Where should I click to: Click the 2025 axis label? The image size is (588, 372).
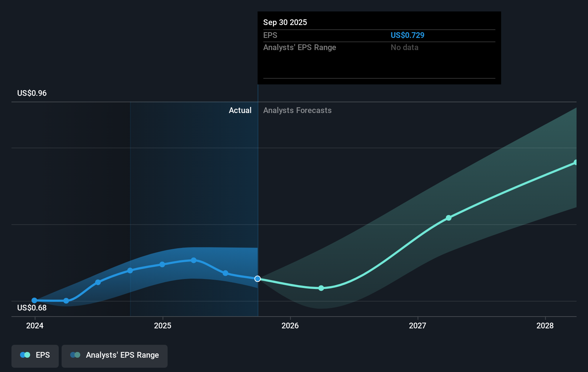coord(163,325)
